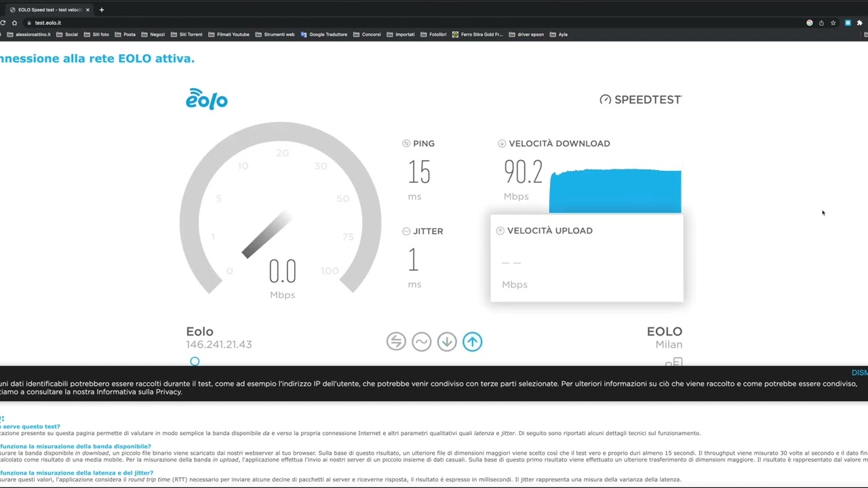Select the highlighted upload arrow circle icon
This screenshot has width=868, height=488.
click(x=473, y=341)
